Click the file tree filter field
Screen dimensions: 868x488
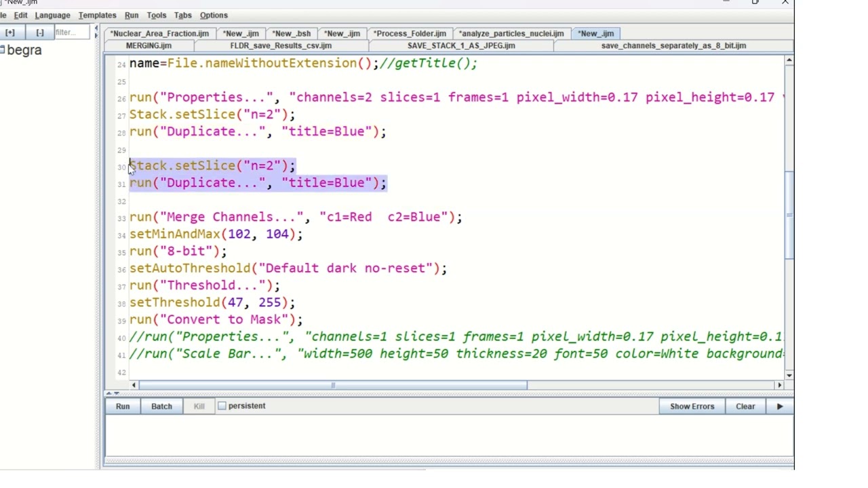point(72,33)
